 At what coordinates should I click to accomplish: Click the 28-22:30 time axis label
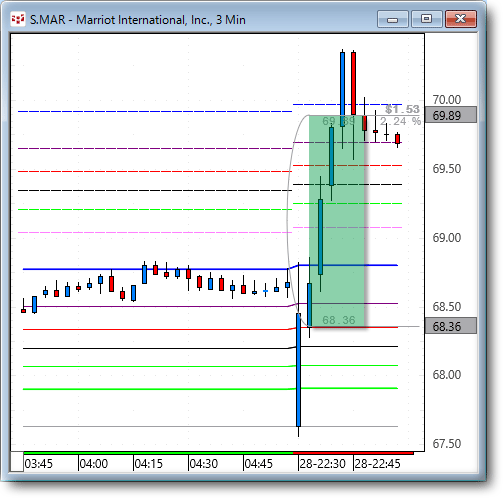pos(322,464)
